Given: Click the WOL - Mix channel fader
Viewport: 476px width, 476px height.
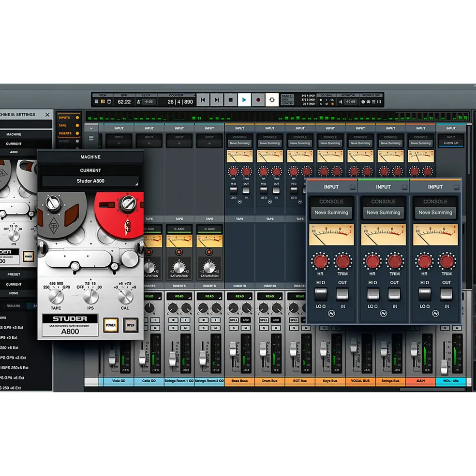Looking at the screenshot, I should [444, 366].
